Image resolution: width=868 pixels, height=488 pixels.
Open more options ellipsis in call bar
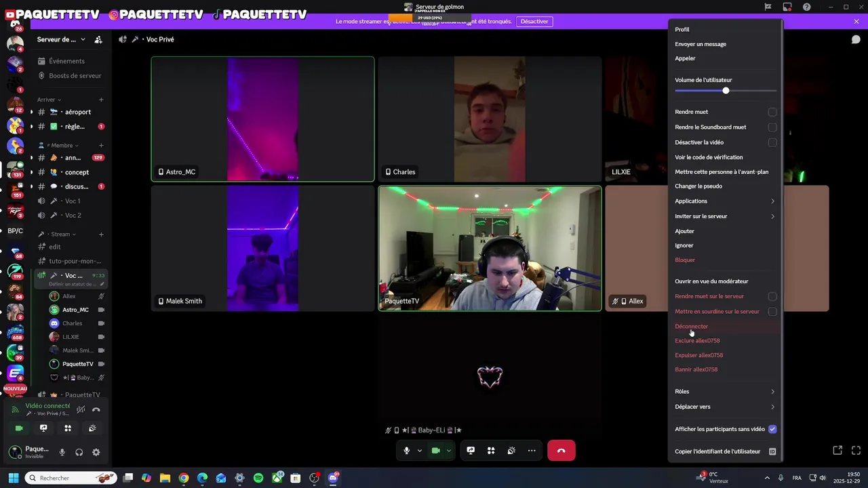tap(532, 451)
